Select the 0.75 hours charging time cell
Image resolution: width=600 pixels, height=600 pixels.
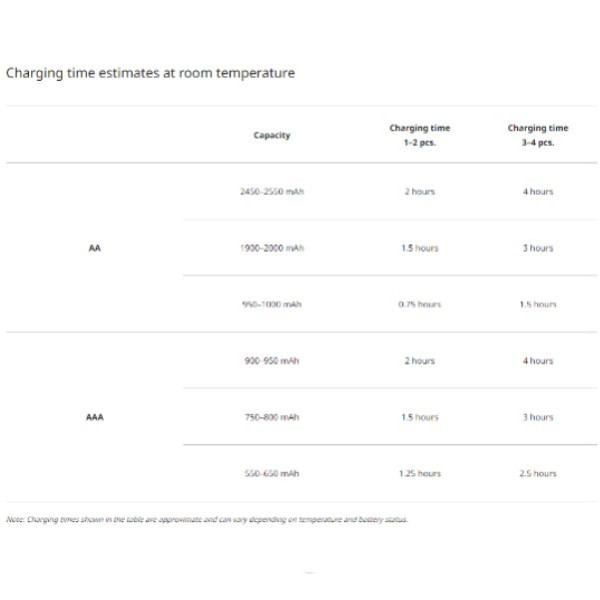(x=420, y=304)
